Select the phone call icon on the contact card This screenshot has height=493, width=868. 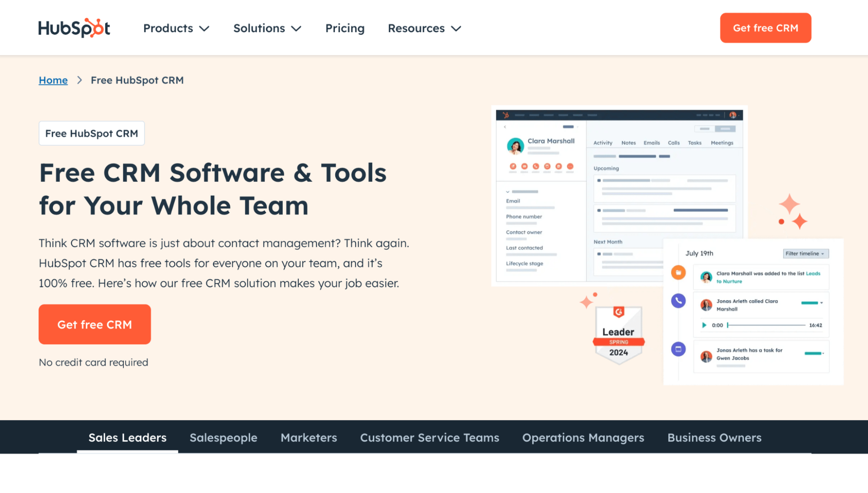pyautogui.click(x=536, y=166)
